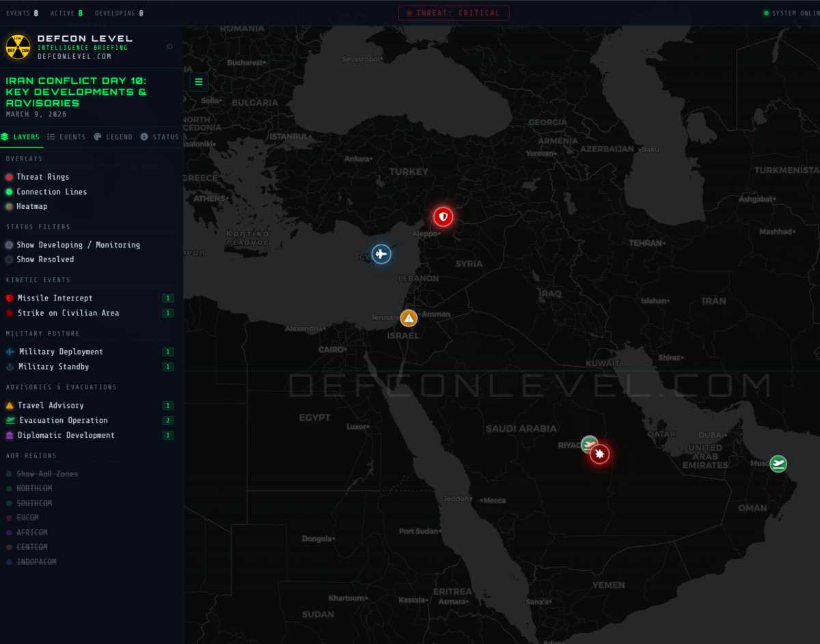Click the Threat: Critical banner
Image resolution: width=820 pixels, height=644 pixels.
pos(454,13)
